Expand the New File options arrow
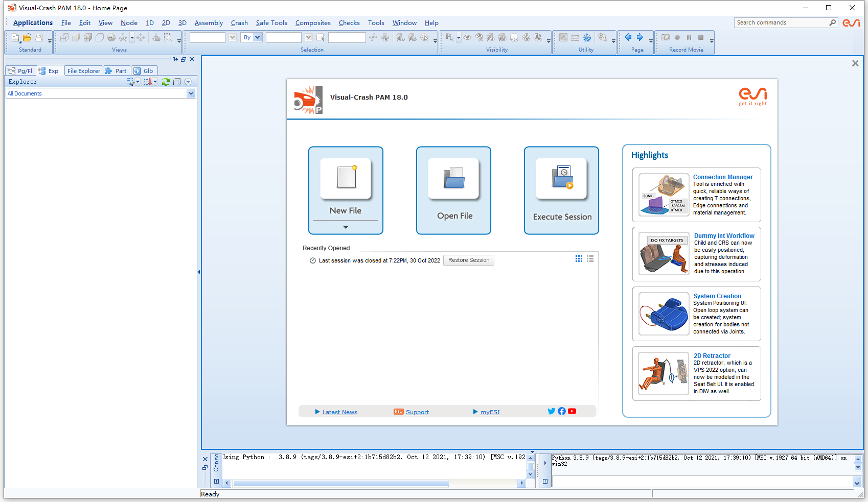Viewport: 868px width, 502px height. coord(346,227)
